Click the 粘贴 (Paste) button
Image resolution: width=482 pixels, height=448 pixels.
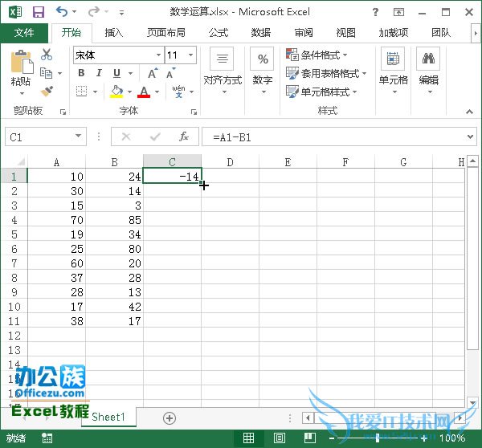(x=21, y=71)
